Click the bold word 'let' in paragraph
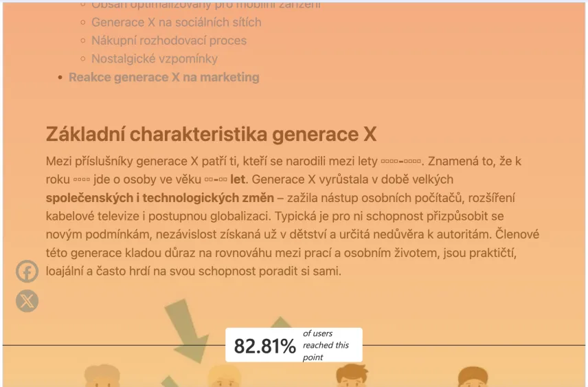 pos(238,180)
